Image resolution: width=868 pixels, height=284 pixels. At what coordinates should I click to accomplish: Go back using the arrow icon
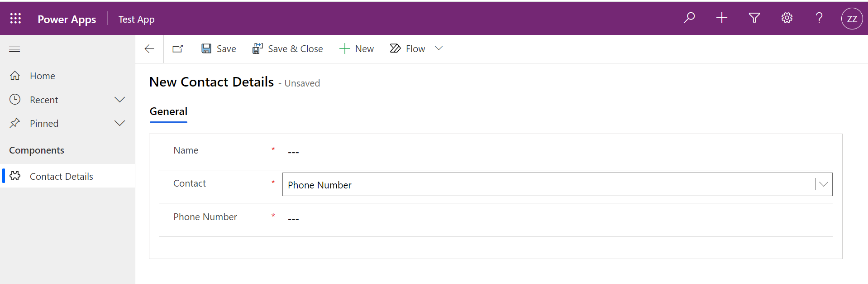tap(149, 49)
